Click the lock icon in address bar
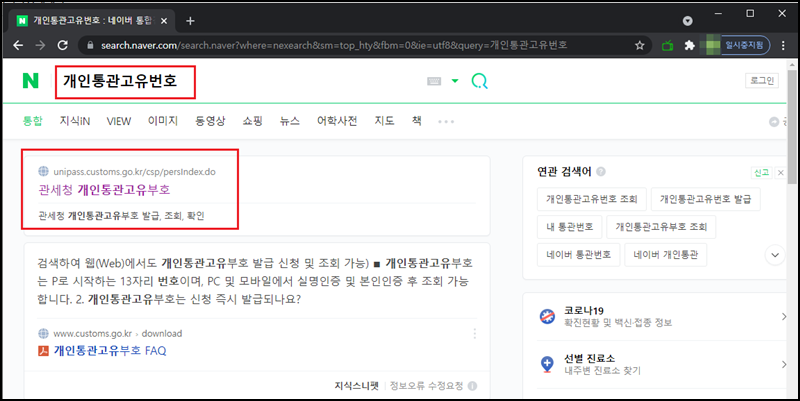The height and width of the screenshot is (401, 800). pos(90,45)
